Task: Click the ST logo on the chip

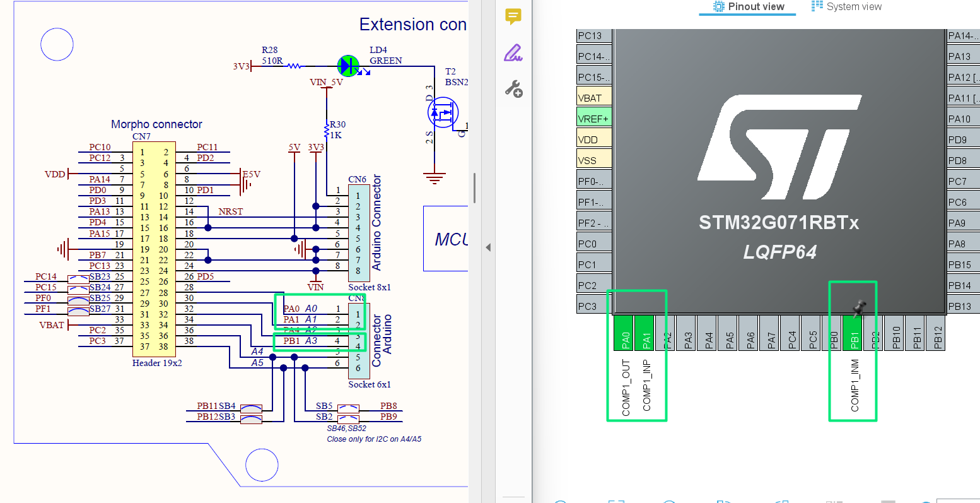Action: [x=779, y=147]
